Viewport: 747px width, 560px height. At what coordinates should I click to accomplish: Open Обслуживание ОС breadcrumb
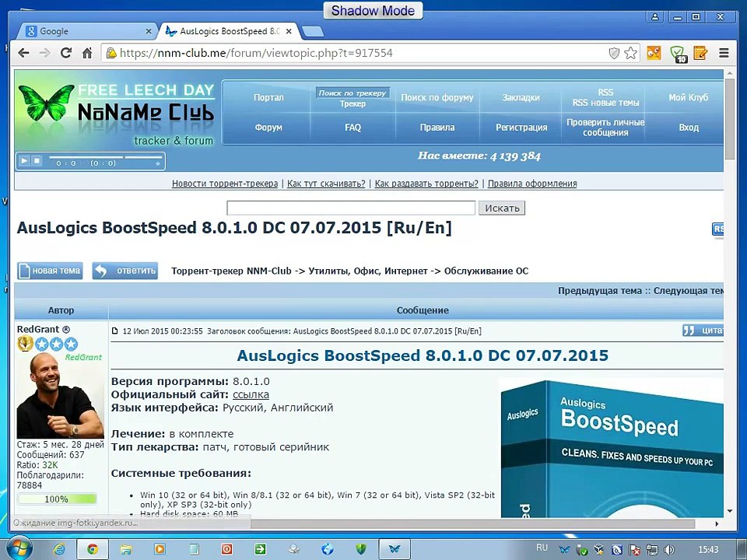[486, 271]
